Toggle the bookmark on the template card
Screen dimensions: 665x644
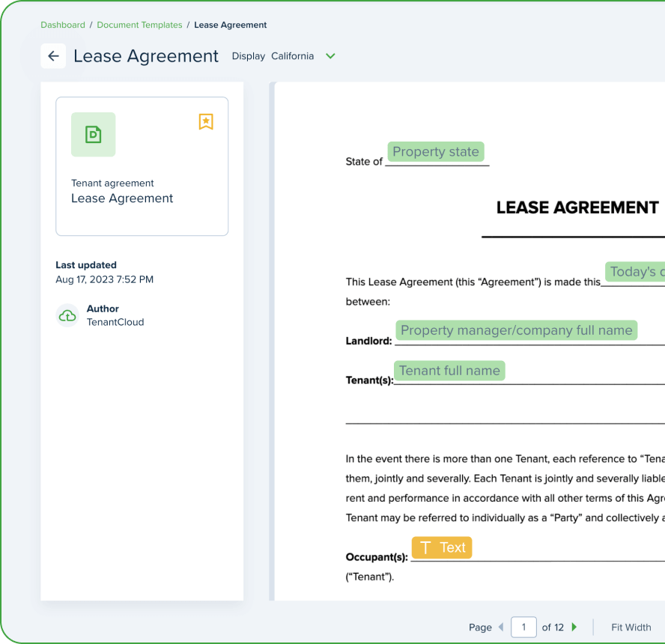tap(205, 121)
